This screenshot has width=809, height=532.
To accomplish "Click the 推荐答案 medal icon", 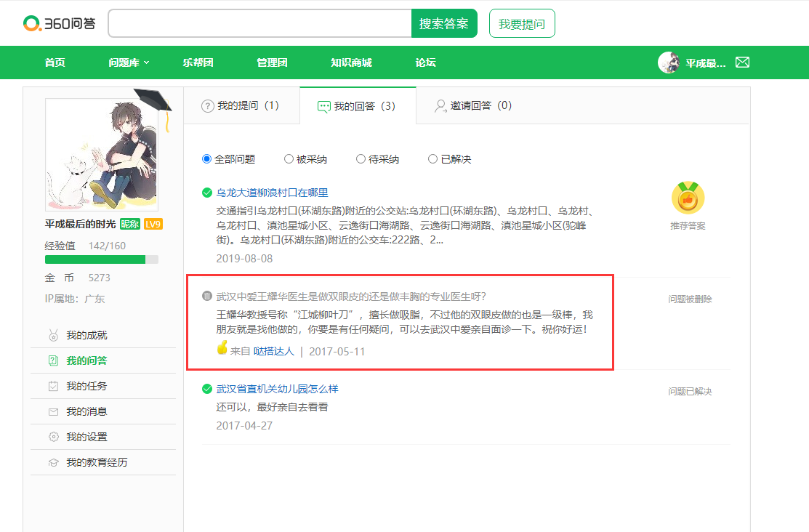I will coord(688,198).
